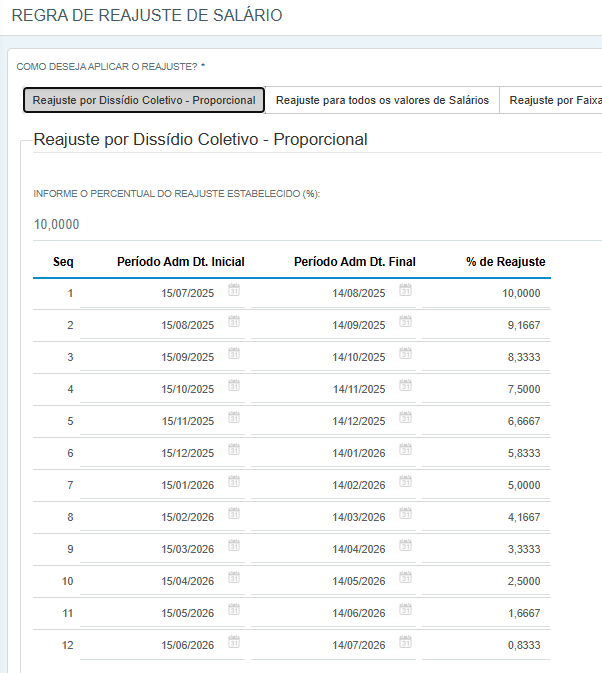Open calendar icon for initial date 15/08/2025

point(234,321)
